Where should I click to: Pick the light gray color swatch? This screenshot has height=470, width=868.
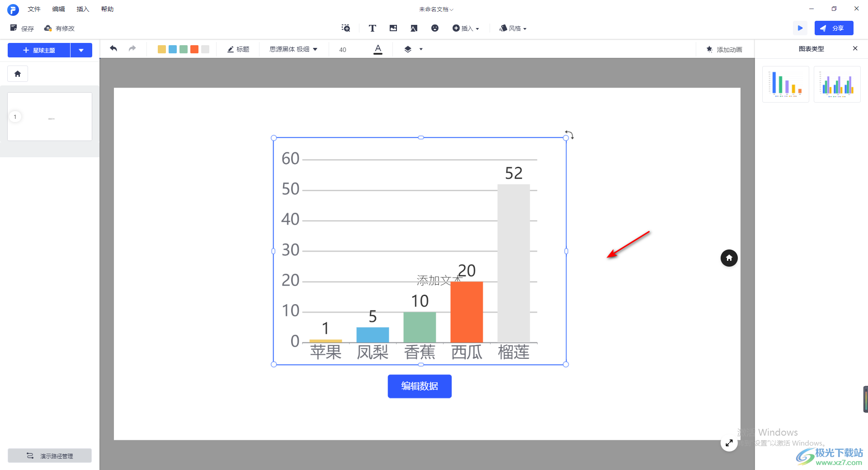(205, 49)
